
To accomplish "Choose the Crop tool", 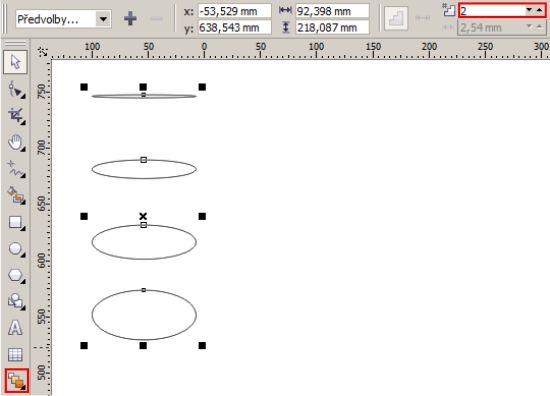I will [x=15, y=115].
